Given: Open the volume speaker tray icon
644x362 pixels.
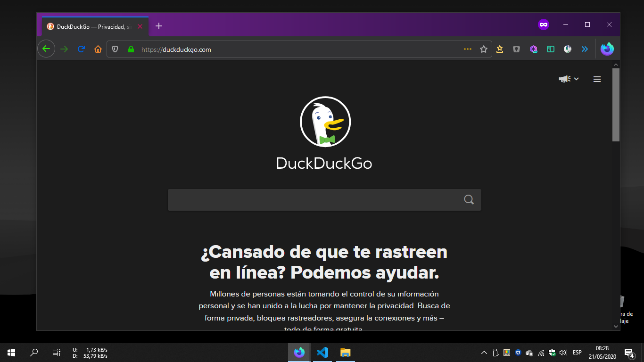Looking at the screenshot, I should 563,353.
